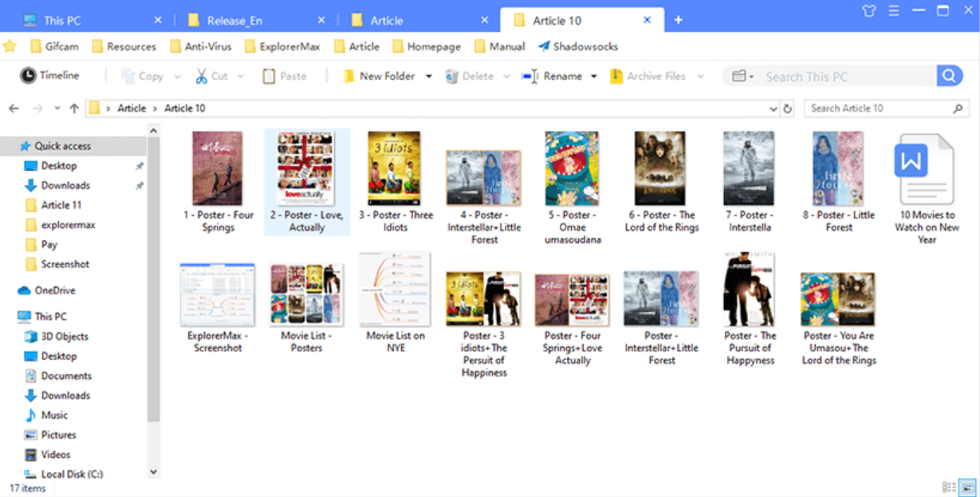Go back with the left arrow
980x497 pixels.
14,108
